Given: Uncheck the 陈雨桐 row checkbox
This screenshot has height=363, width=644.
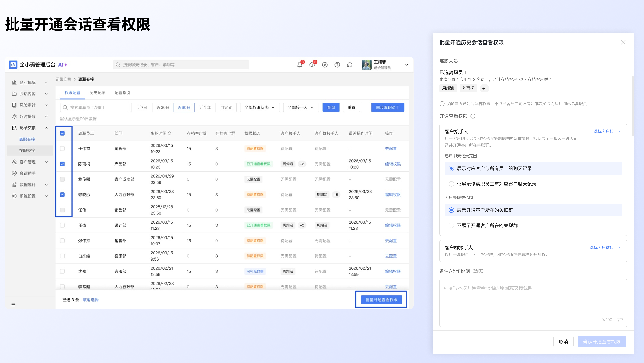Looking at the screenshot, I should tap(62, 164).
